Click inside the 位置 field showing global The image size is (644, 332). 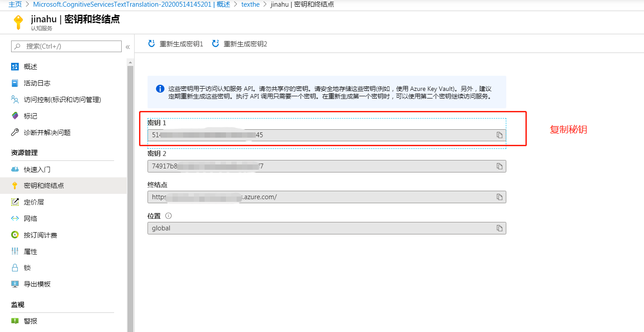(x=327, y=228)
